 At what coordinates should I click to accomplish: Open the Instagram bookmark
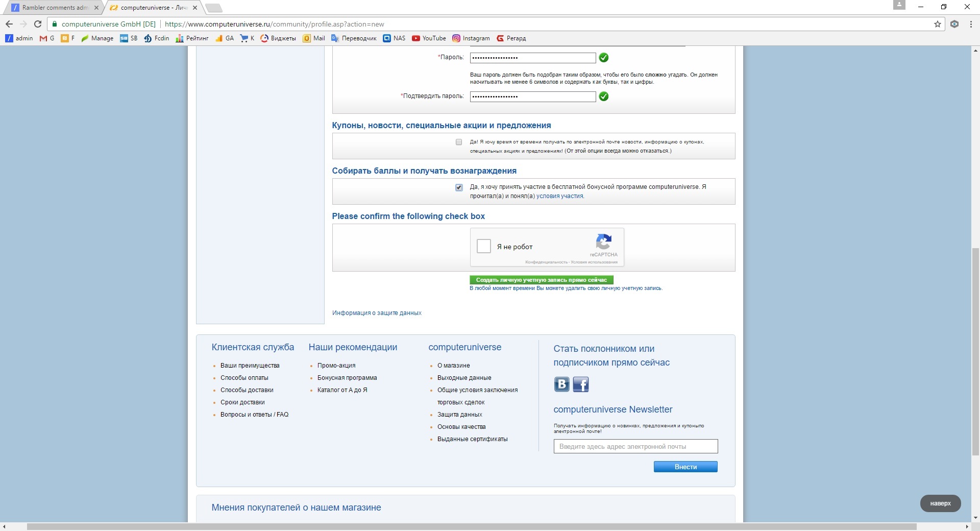point(471,38)
